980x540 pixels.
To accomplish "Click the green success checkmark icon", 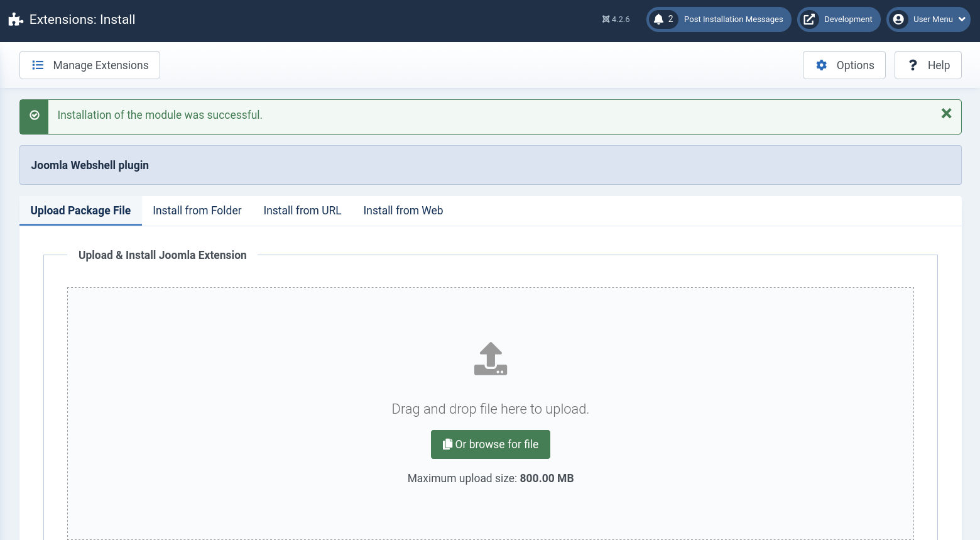I will 35,116.
